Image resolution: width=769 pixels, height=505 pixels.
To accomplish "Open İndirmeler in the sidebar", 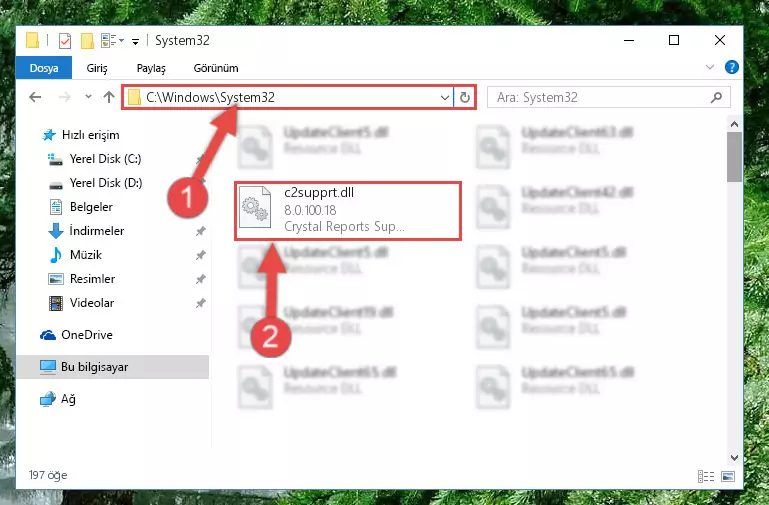I will pos(86,231).
